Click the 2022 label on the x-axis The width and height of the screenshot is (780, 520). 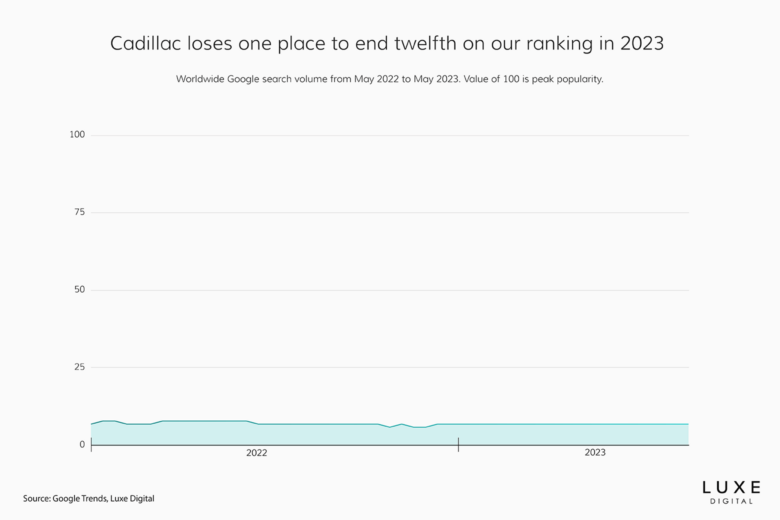[x=257, y=453]
